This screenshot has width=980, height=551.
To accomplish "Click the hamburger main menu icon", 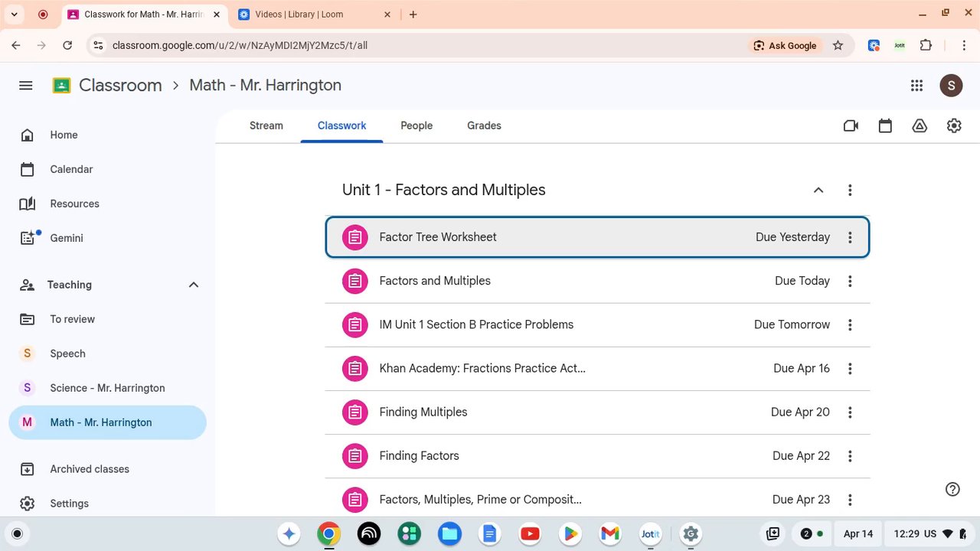I will [x=26, y=86].
